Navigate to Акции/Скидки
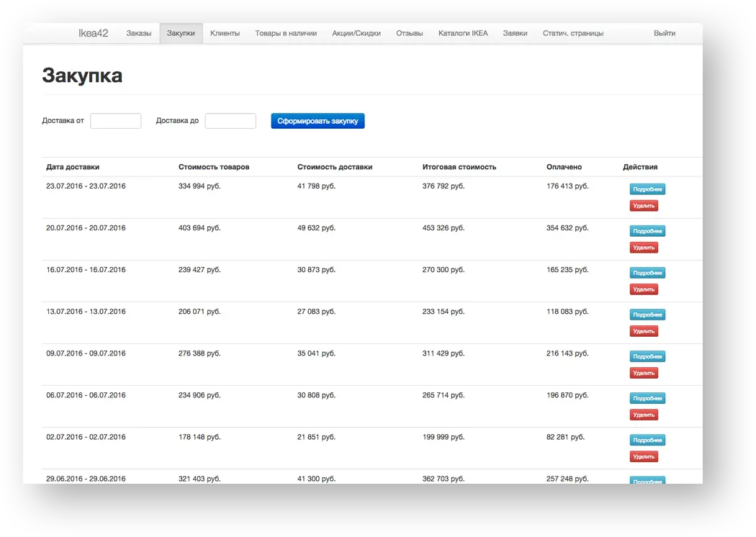Viewport: 756px width, 537px height. (x=356, y=33)
